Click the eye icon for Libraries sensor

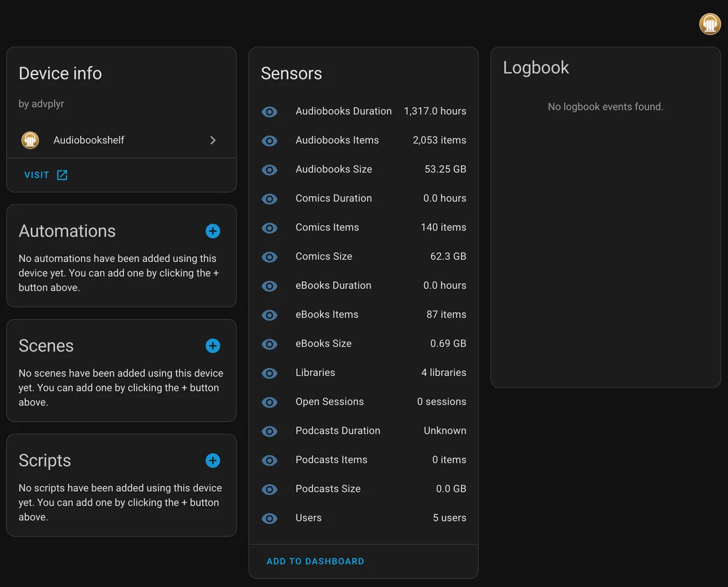point(269,374)
